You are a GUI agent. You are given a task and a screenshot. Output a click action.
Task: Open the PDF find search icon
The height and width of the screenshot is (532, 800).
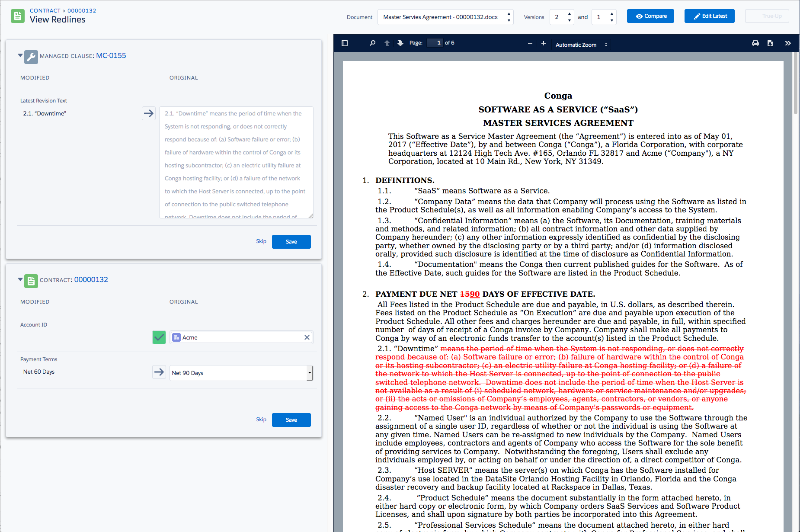point(372,43)
